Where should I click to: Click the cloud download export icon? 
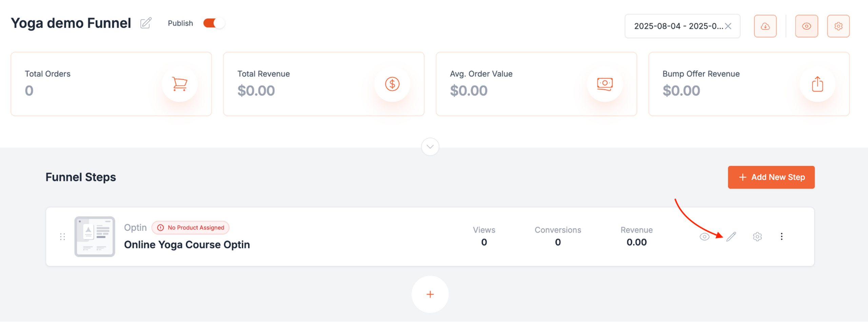coord(765,26)
